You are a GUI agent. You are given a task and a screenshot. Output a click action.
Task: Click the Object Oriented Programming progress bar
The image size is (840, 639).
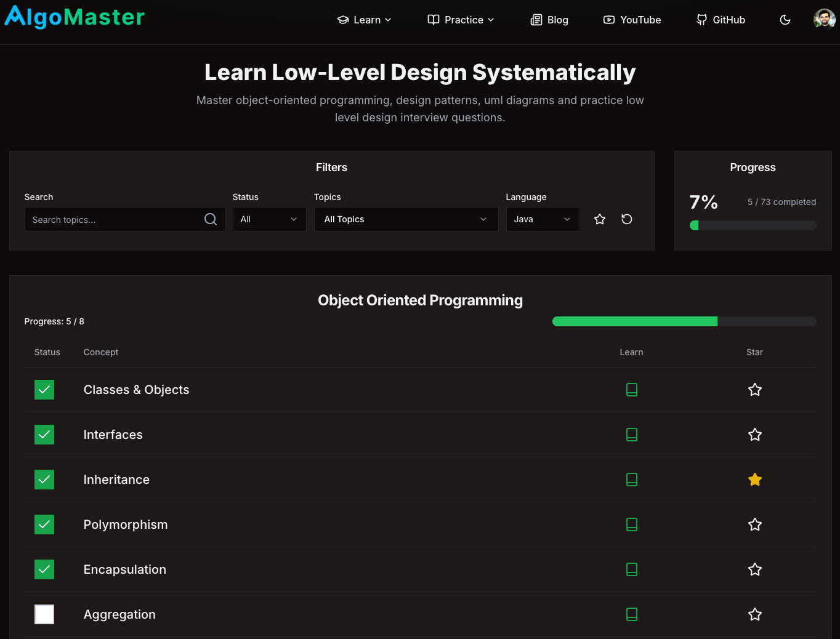click(x=684, y=321)
